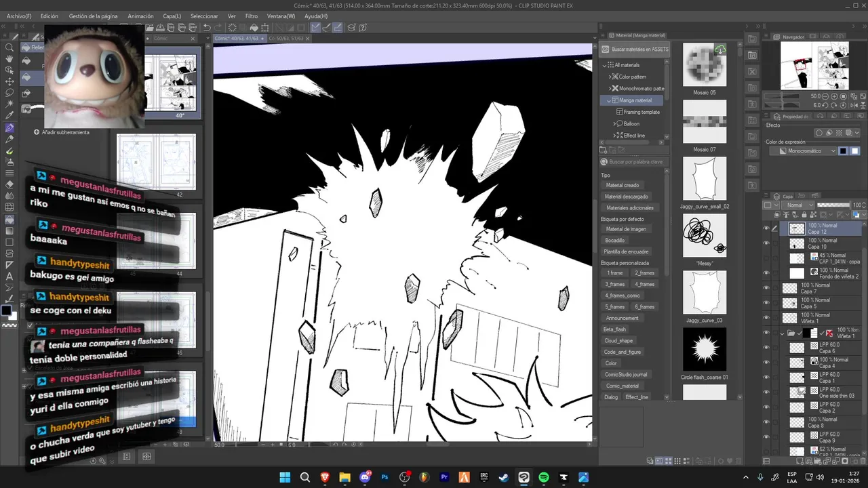This screenshot has width=868, height=488.
Task: Filter by Material creado tag
Action: coord(622,185)
